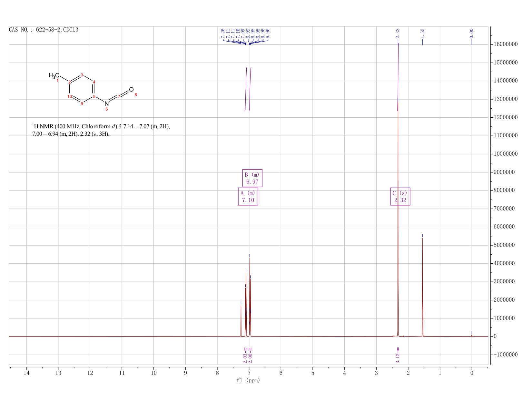Click the tall methyl peak at 2.32 ppm
Image resolution: width=532 pixels, height=411 pixels.
coord(398,219)
